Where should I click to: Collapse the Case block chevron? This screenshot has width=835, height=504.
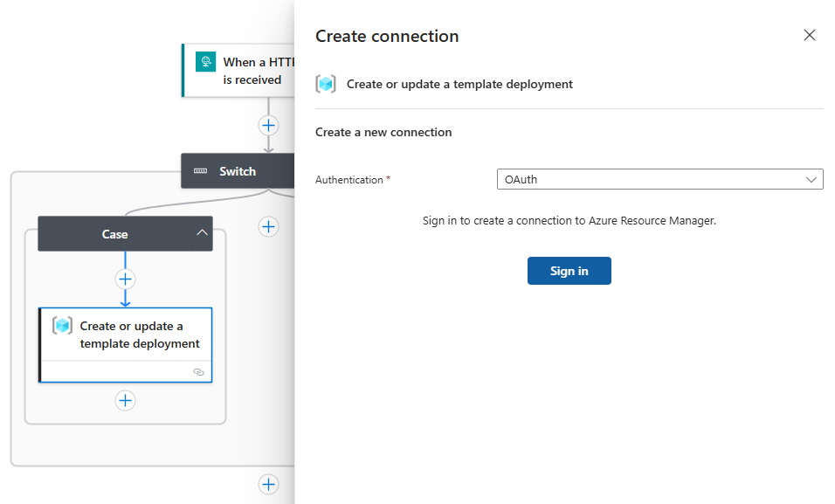click(202, 233)
